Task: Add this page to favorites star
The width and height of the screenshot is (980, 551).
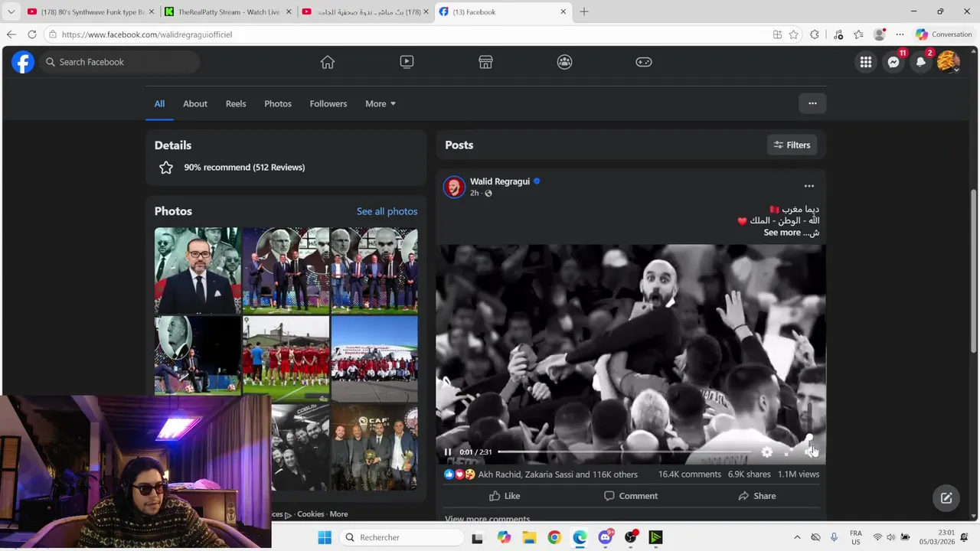Action: pos(794,34)
